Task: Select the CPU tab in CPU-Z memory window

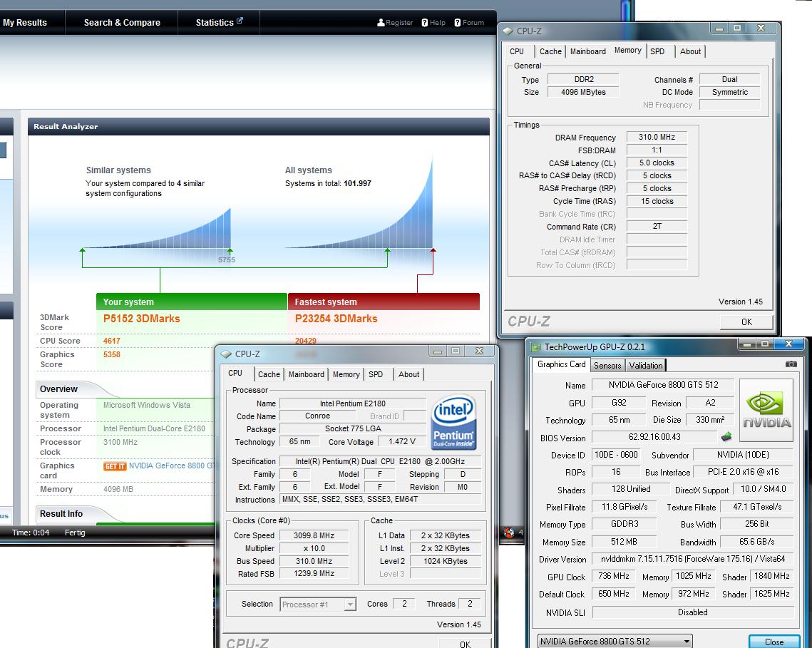Action: click(x=517, y=51)
